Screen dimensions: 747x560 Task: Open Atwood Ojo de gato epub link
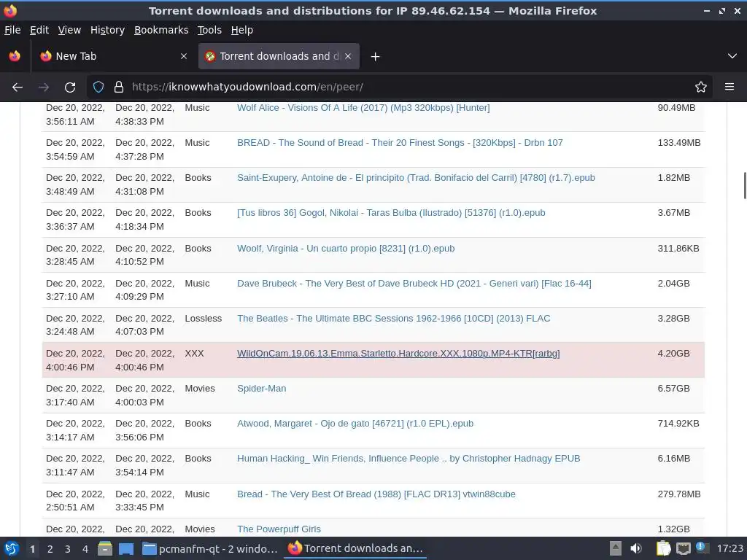click(x=355, y=424)
